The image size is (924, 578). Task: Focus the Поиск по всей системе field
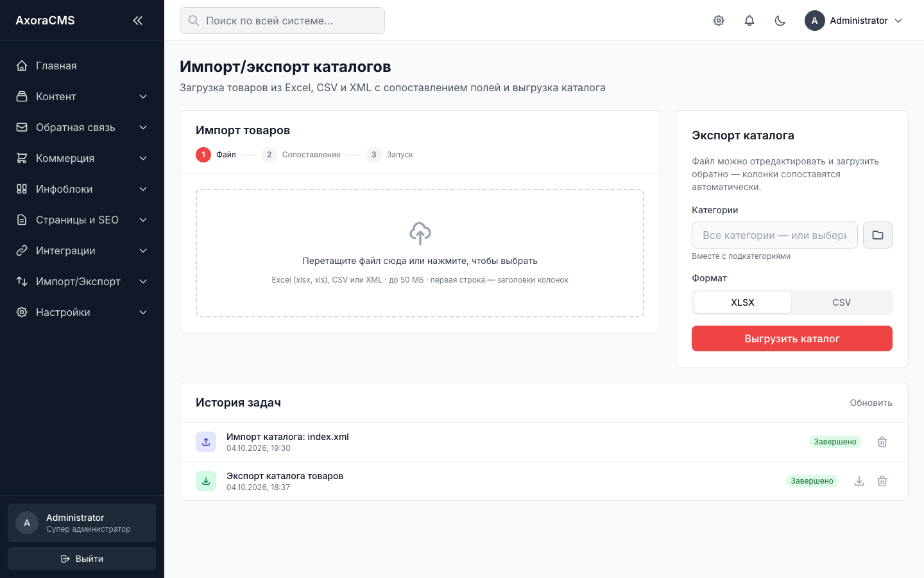(282, 21)
